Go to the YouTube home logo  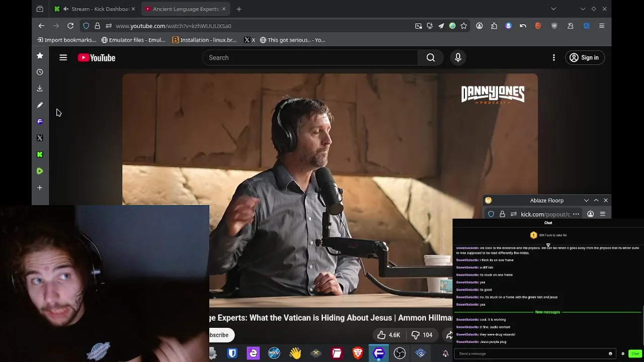tap(97, 58)
